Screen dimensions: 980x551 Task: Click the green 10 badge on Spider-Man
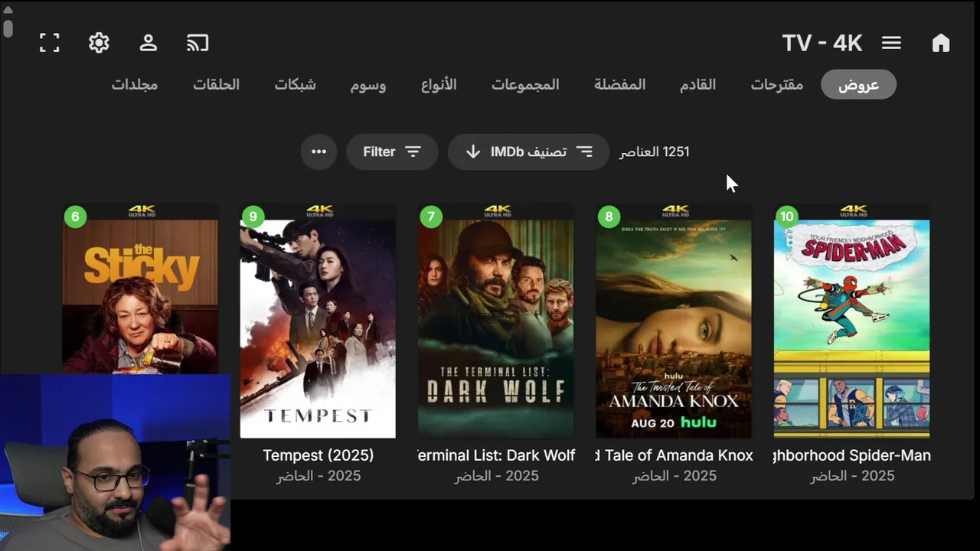pyautogui.click(x=786, y=217)
